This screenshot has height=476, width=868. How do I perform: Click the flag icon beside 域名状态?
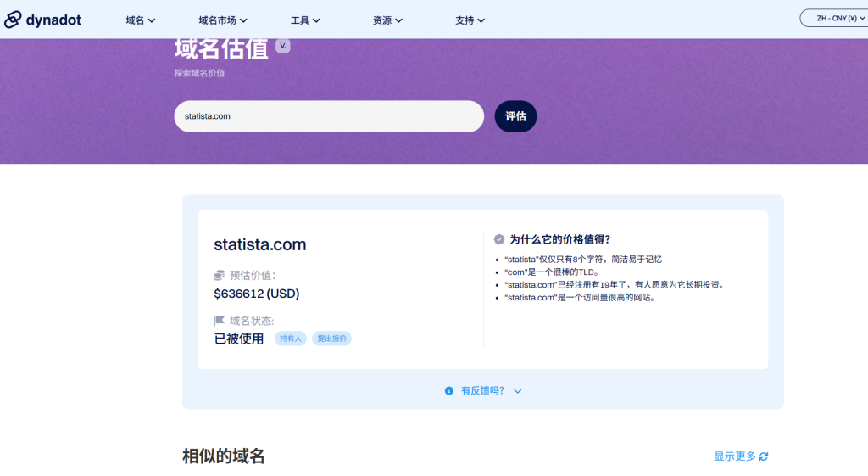pyautogui.click(x=220, y=321)
